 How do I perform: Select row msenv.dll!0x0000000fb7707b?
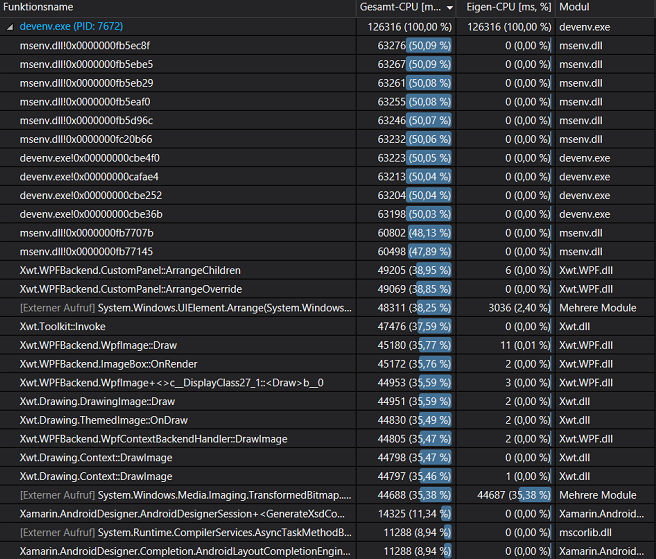(x=328, y=233)
